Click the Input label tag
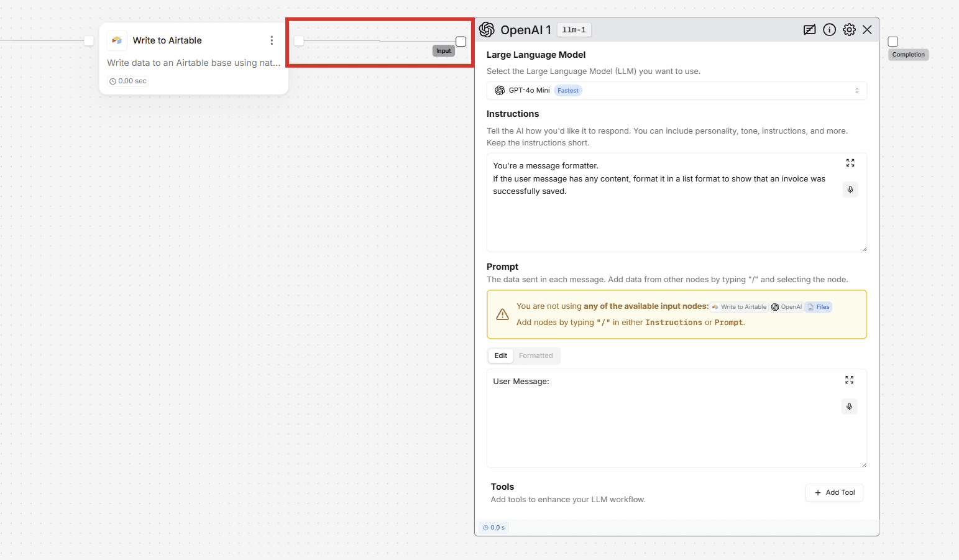The width and height of the screenshot is (959, 560). 444,51
